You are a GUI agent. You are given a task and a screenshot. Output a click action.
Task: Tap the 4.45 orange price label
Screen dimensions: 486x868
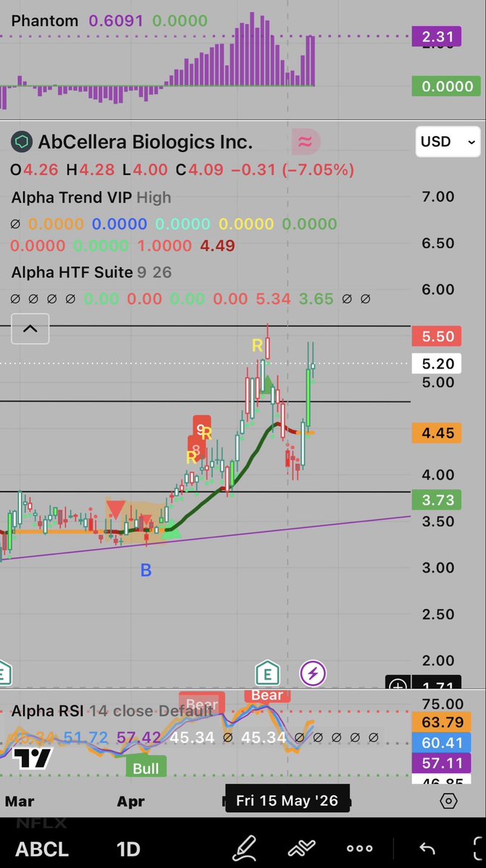(437, 432)
